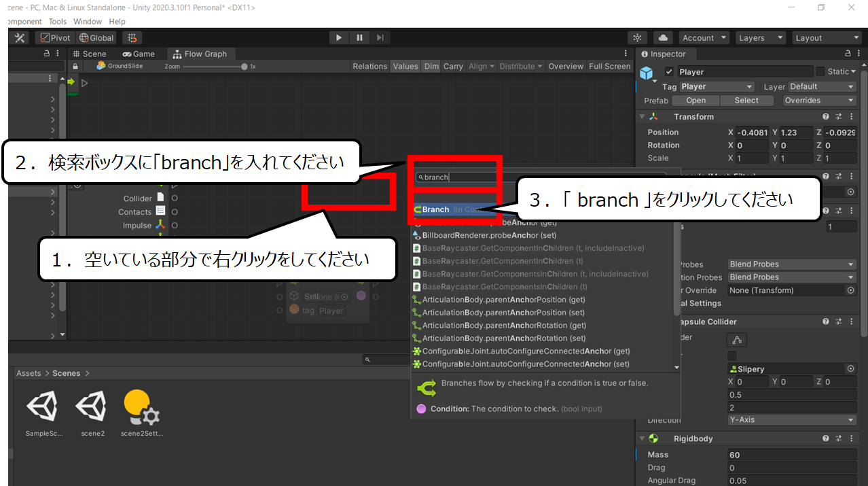Open the prefab Overrides dropdown

[820, 101]
